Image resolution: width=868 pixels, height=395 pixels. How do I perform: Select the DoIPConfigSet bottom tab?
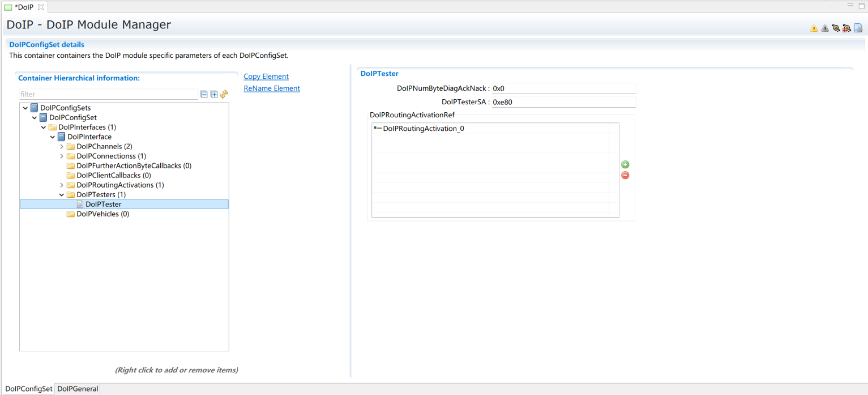28,389
